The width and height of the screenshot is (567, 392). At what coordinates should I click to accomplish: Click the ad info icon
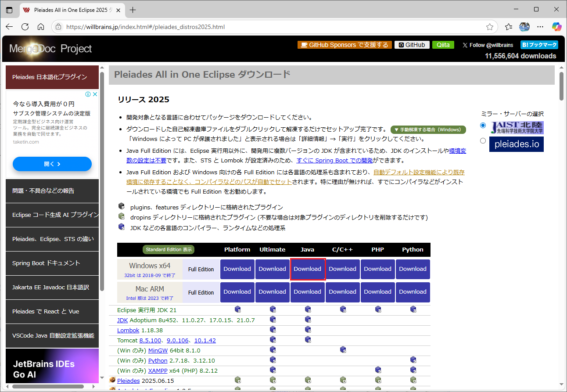pyautogui.click(x=88, y=94)
